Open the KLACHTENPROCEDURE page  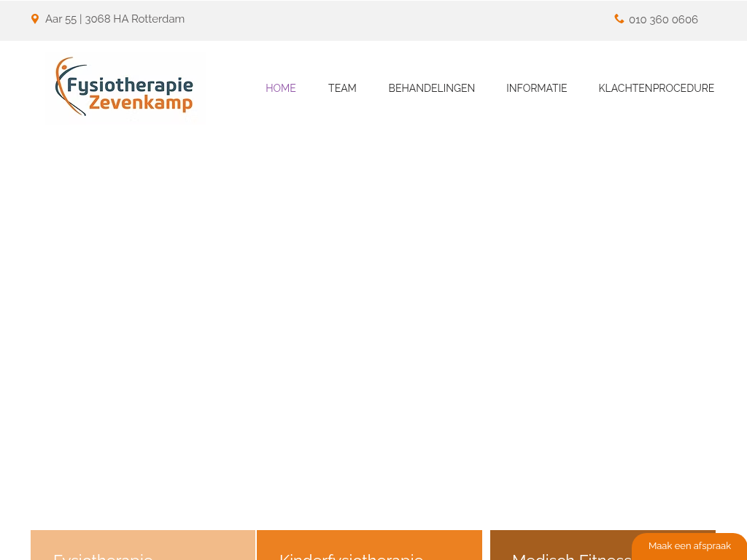(x=656, y=88)
